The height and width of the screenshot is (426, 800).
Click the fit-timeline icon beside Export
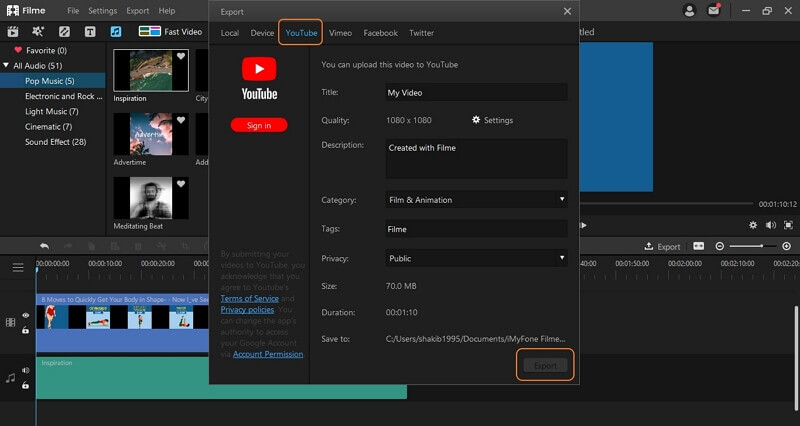click(698, 246)
